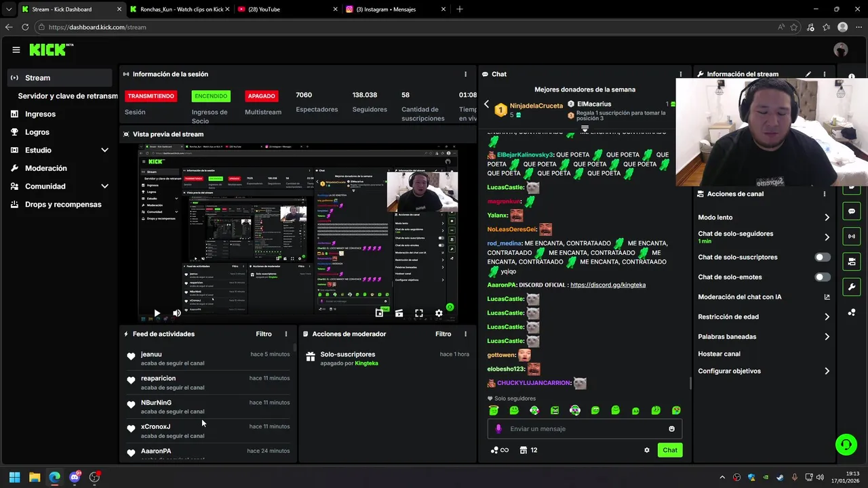This screenshot has width=868, height=488.
Task: Expand Restricción de edad settings
Action: [827, 317]
